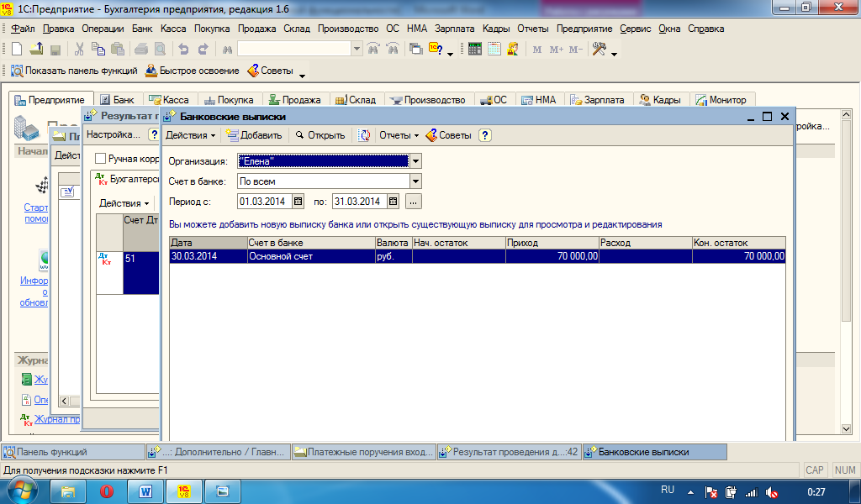The height and width of the screenshot is (504, 861).
Task: Click the Print preview icon
Action: tap(160, 50)
